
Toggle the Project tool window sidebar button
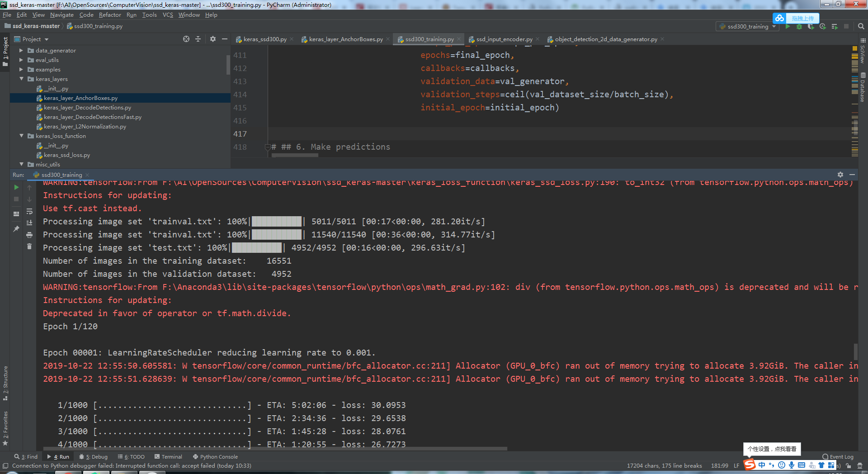(5, 52)
